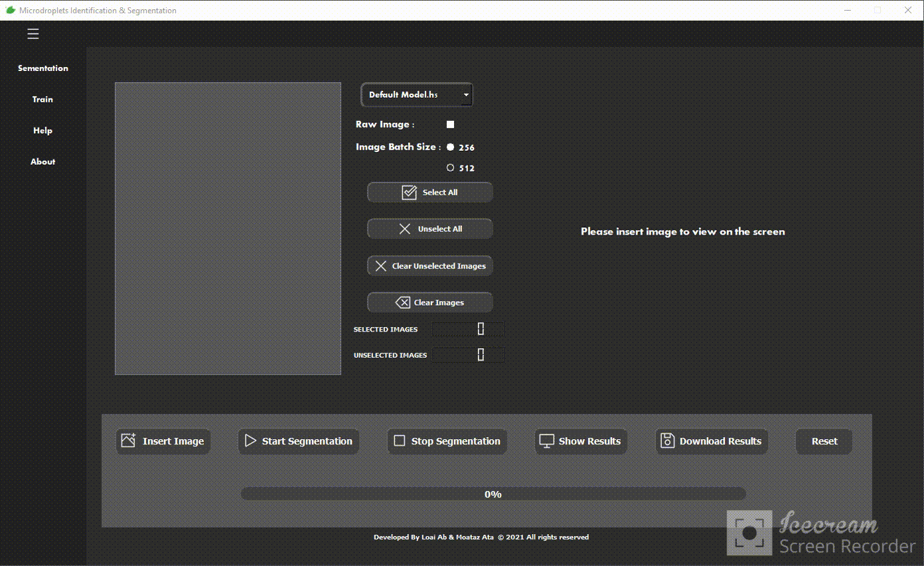The width and height of the screenshot is (924, 566).
Task: Click the Show Results monitor icon
Action: (x=546, y=441)
